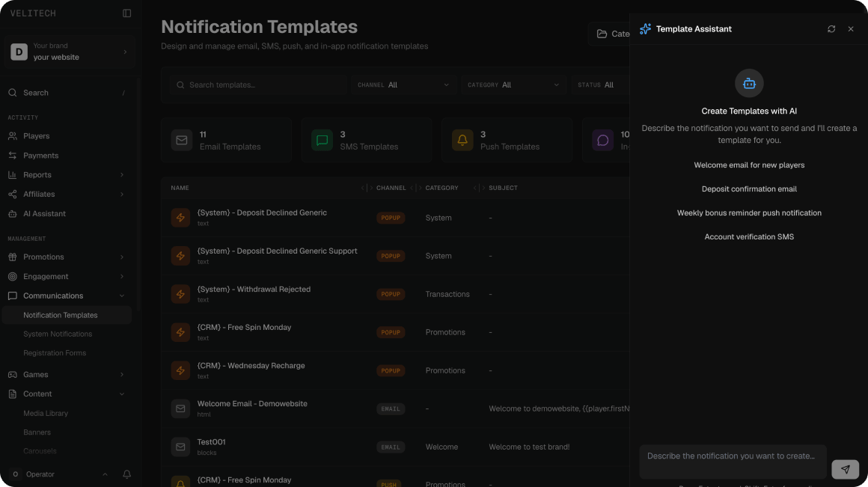The width and height of the screenshot is (868, 487).
Task: Click the describe notification text box
Action: [x=733, y=462]
